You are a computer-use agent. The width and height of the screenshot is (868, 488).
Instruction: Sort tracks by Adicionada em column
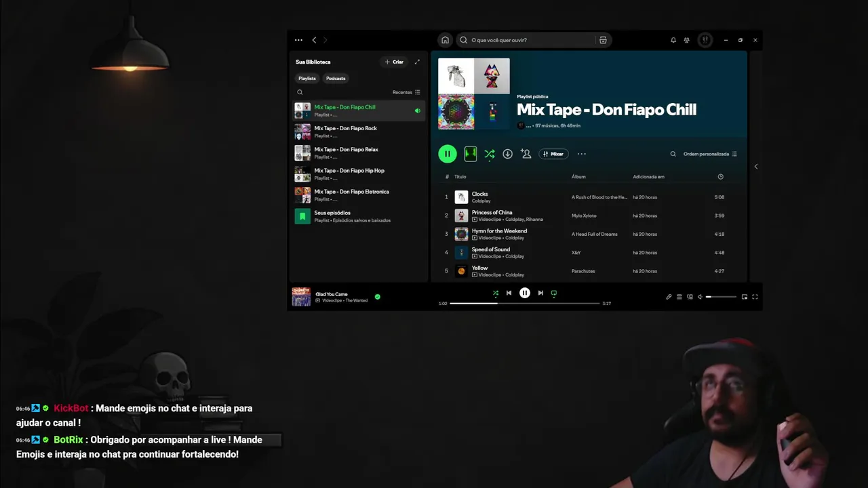648,177
